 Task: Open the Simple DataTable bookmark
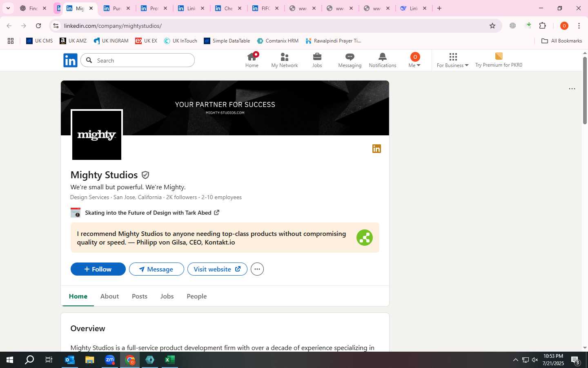[227, 41]
